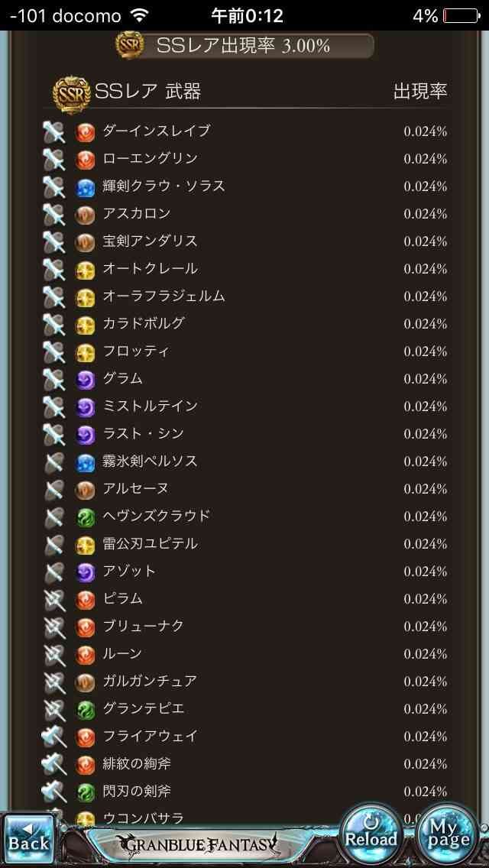Tap earth element icon next to アスカロン
The height and width of the screenshot is (868, 489).
coord(86,214)
